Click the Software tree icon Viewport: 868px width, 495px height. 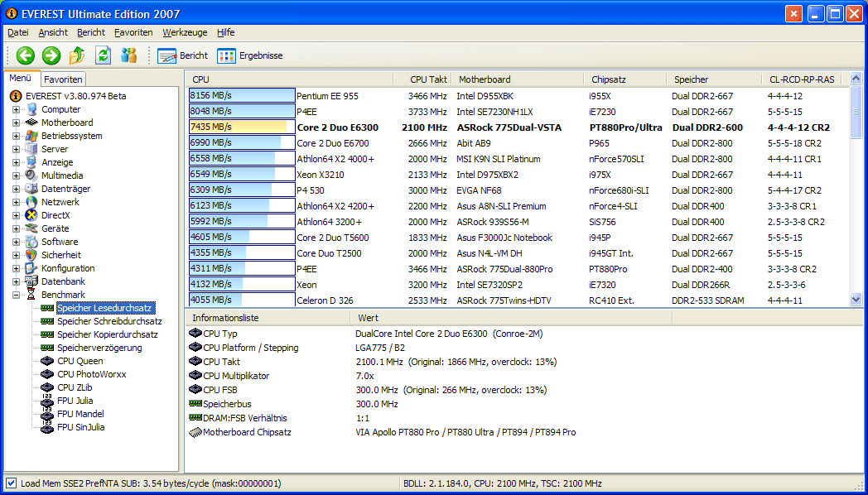coord(32,243)
